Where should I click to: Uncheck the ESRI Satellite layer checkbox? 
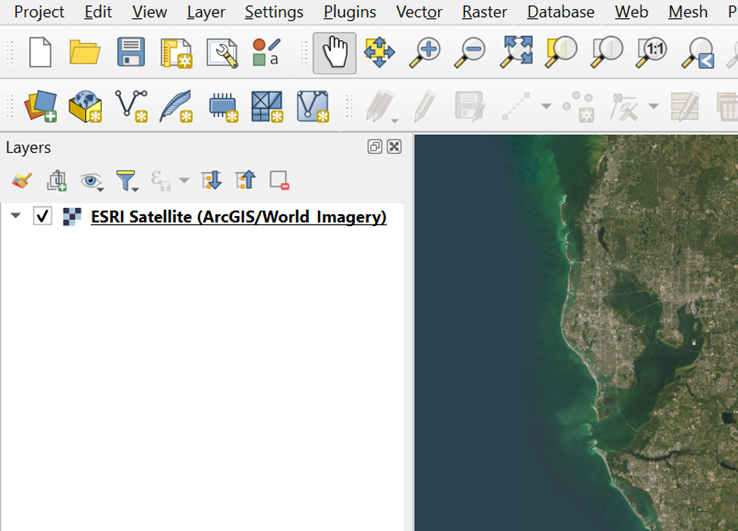pyautogui.click(x=43, y=216)
